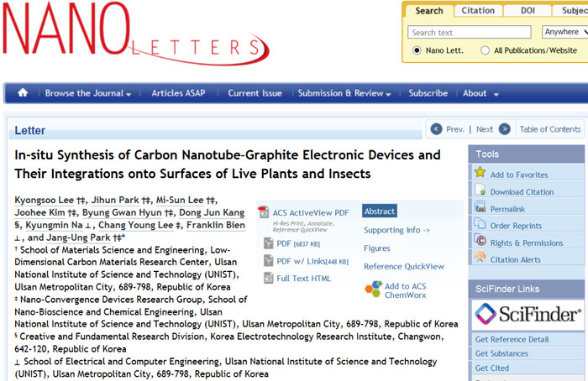Open the Table of Contents link
588x381 pixels.
click(549, 129)
